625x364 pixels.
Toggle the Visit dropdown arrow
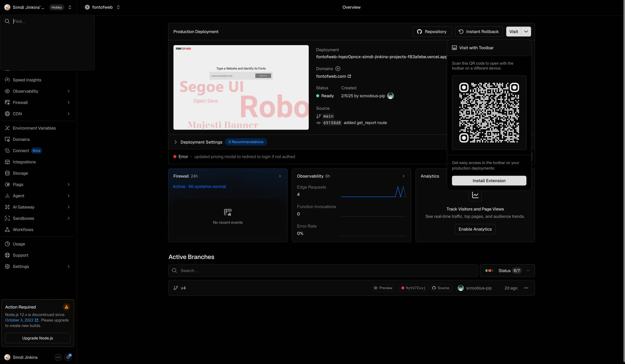tap(526, 32)
